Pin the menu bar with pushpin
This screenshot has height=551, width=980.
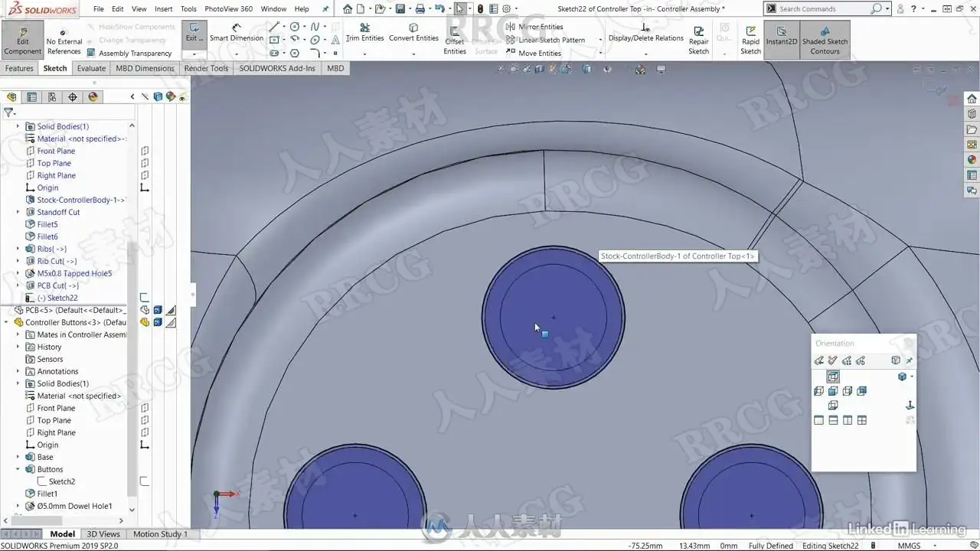coord(325,9)
